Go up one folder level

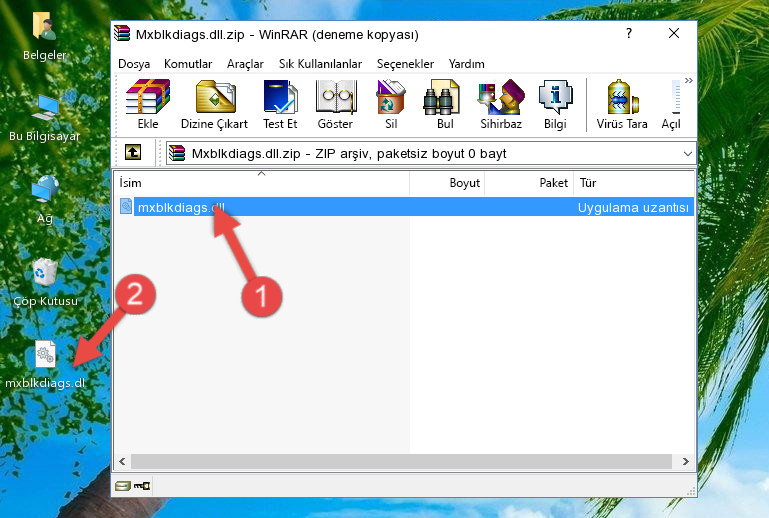(133, 153)
